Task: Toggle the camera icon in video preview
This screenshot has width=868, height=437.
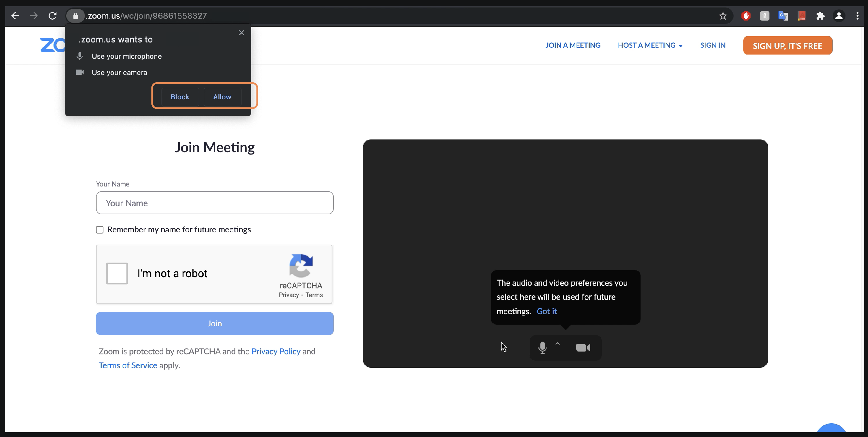Action: pyautogui.click(x=583, y=348)
